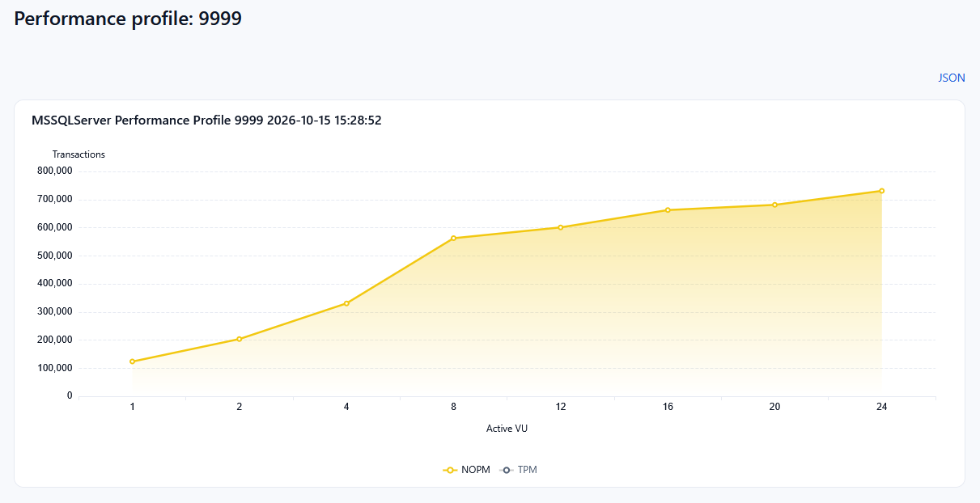
Task: Click the NOPM data point at 24 VU
Action: pos(881,191)
